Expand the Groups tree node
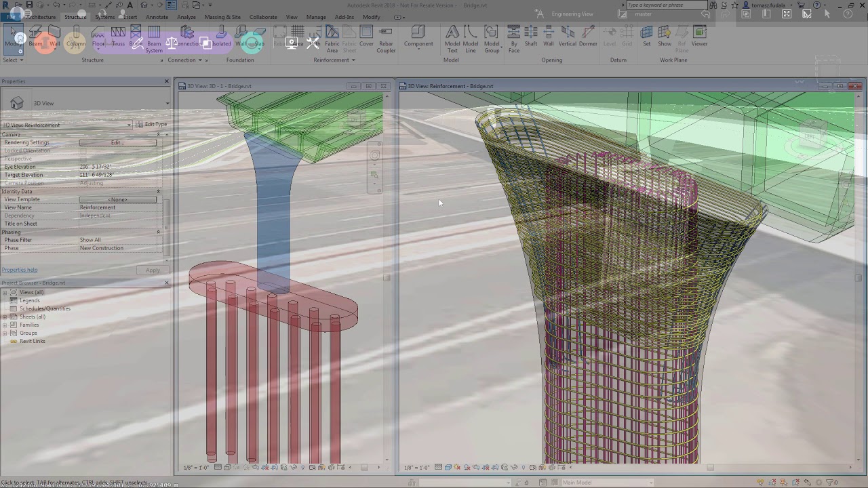The height and width of the screenshot is (488, 868). (x=5, y=333)
